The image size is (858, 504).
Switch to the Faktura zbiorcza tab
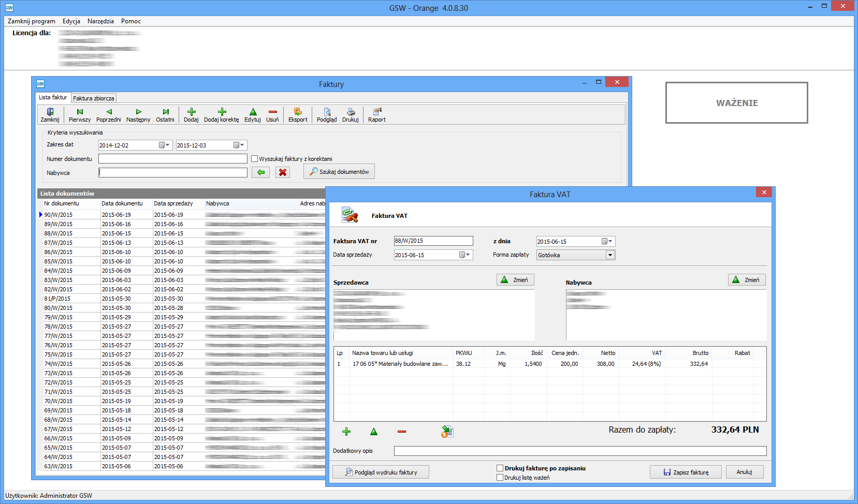pos(94,98)
